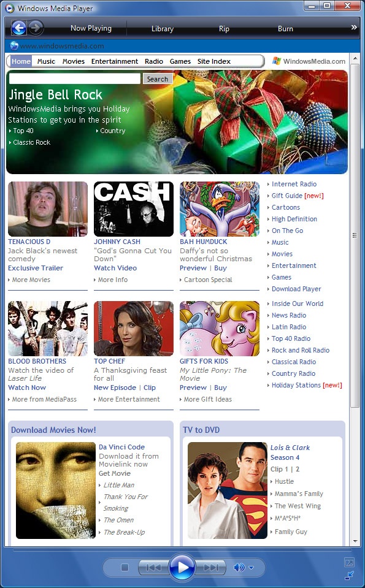Open the Library tab
This screenshot has height=588, width=365.
tap(163, 28)
